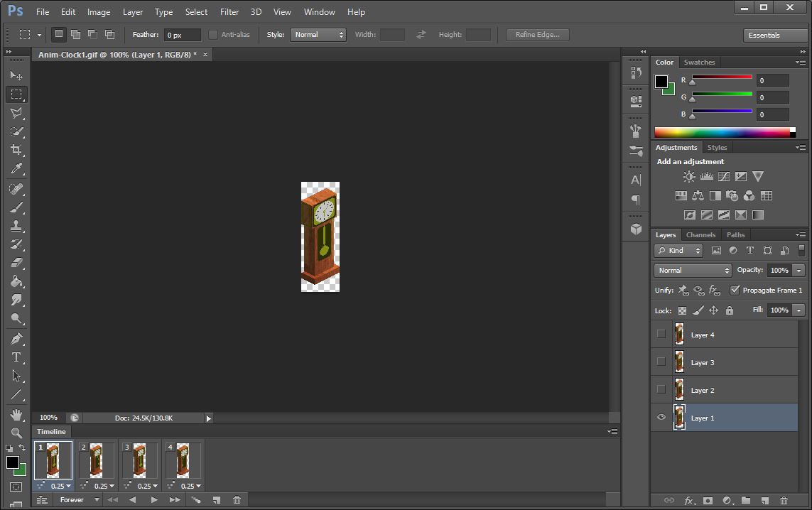Uncheck Propagate Frame 1 checkbox

[x=735, y=290]
